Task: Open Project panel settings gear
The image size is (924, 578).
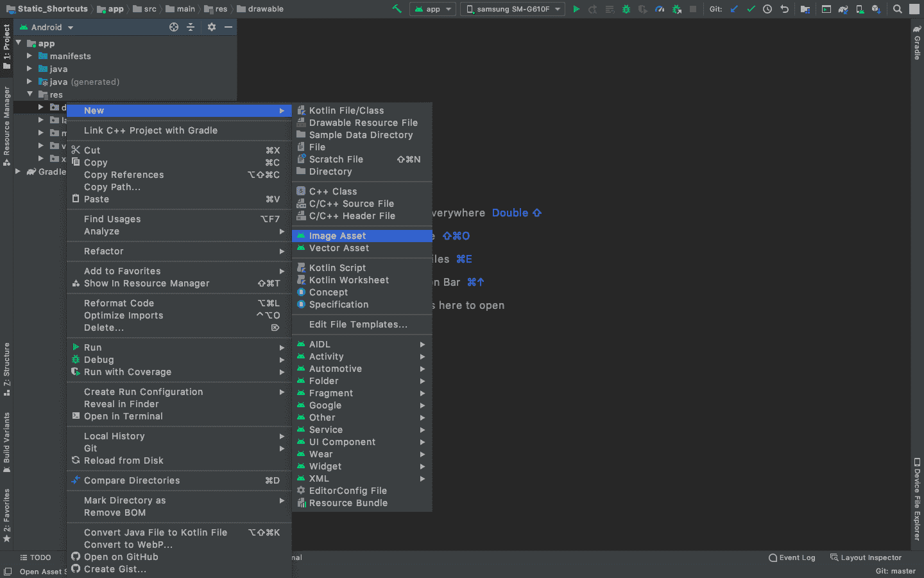Action: pos(212,27)
